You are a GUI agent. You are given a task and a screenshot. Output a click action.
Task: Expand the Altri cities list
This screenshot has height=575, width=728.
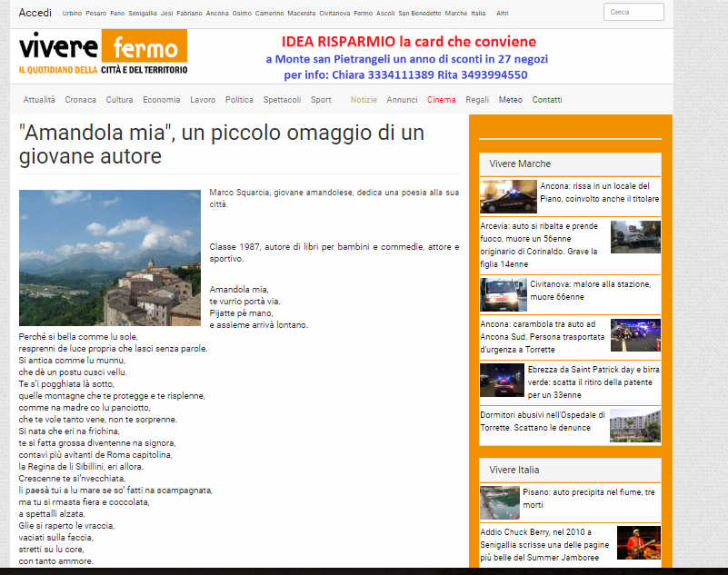(503, 14)
